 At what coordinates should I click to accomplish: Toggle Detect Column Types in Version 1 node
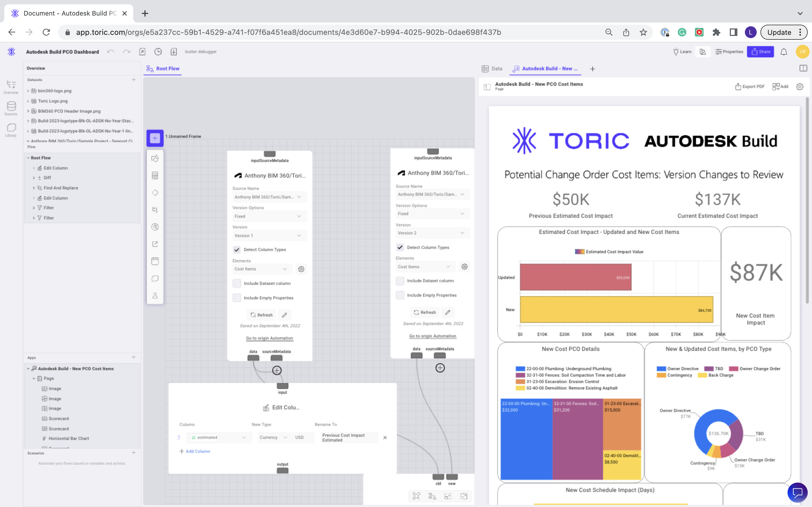point(237,249)
